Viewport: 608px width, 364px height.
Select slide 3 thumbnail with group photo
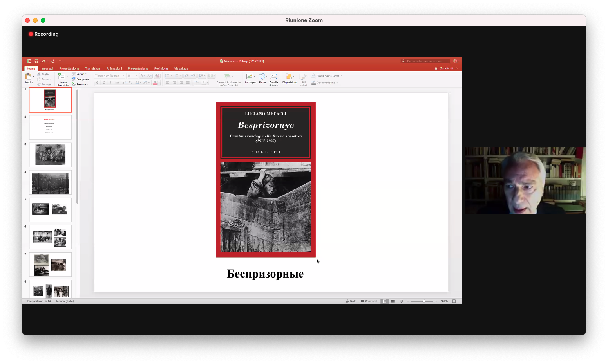coord(51,155)
